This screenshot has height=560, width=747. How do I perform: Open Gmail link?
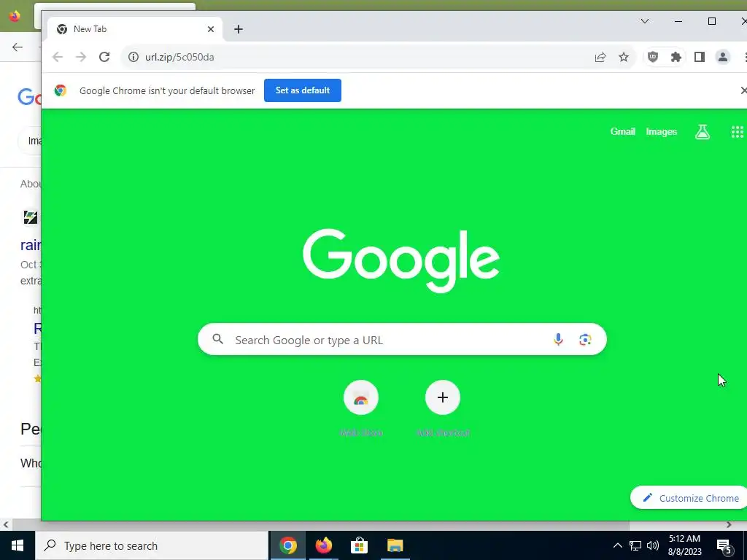pyautogui.click(x=623, y=132)
